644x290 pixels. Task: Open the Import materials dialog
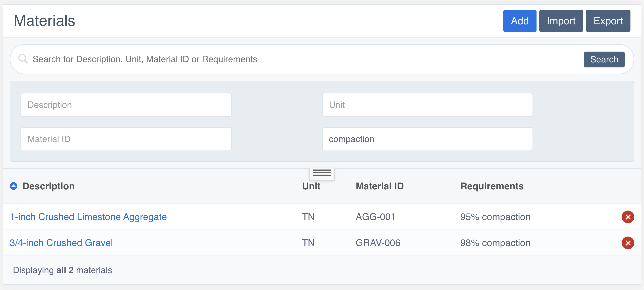[x=561, y=21]
